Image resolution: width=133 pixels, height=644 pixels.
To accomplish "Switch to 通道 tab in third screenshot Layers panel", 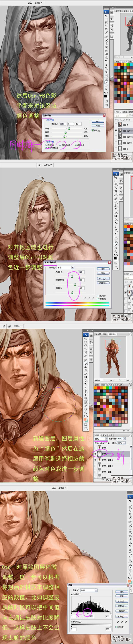I will (104, 435).
